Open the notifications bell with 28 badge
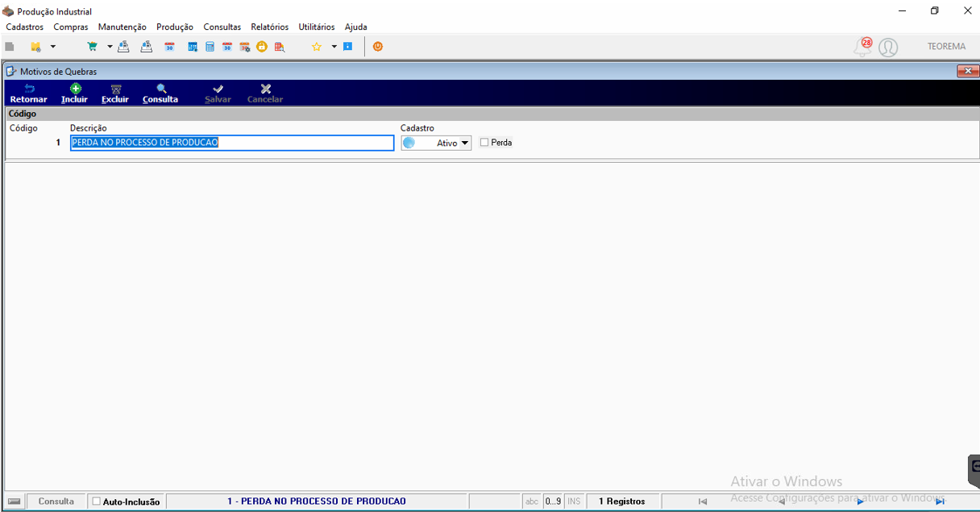Viewport: 980px width, 512px height. [863, 47]
